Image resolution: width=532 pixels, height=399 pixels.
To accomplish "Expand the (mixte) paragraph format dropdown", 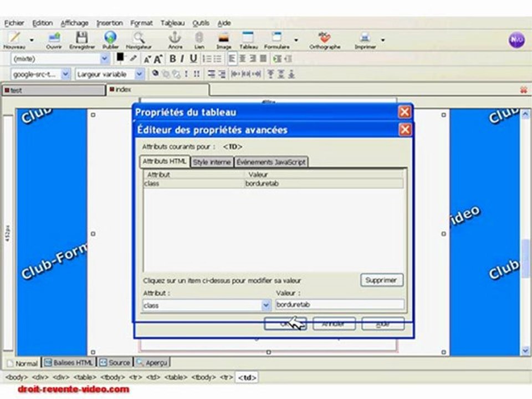I will click(105, 59).
